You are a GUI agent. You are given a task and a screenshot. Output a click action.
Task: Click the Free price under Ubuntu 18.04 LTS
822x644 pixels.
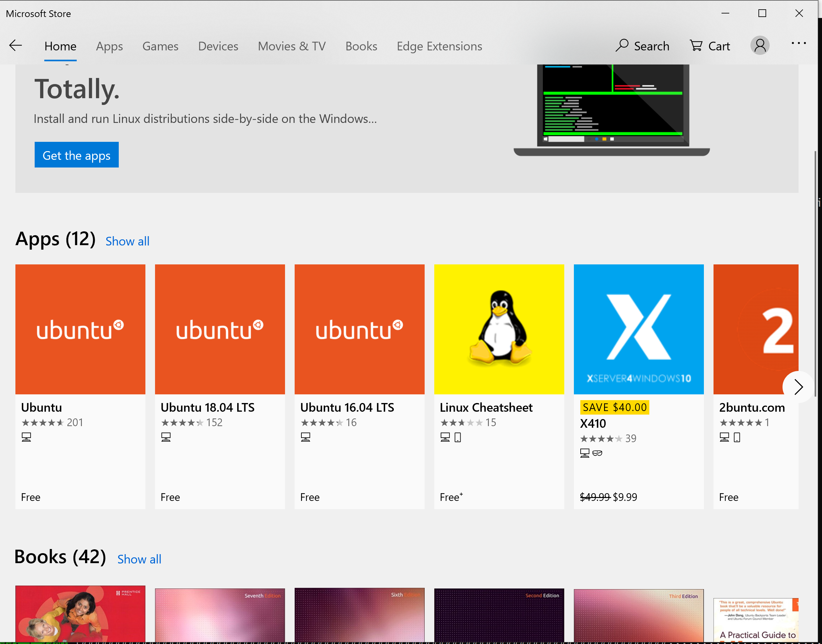coord(170,497)
